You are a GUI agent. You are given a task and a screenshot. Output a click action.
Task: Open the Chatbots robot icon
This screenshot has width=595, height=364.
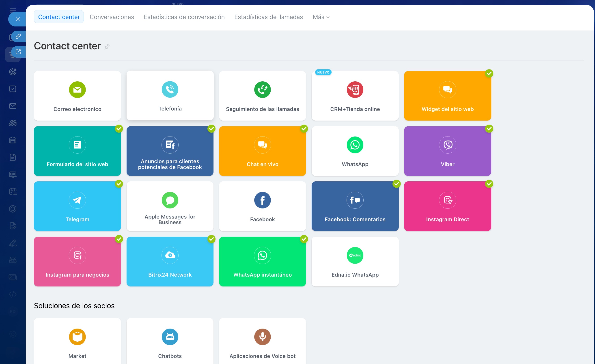click(x=170, y=337)
